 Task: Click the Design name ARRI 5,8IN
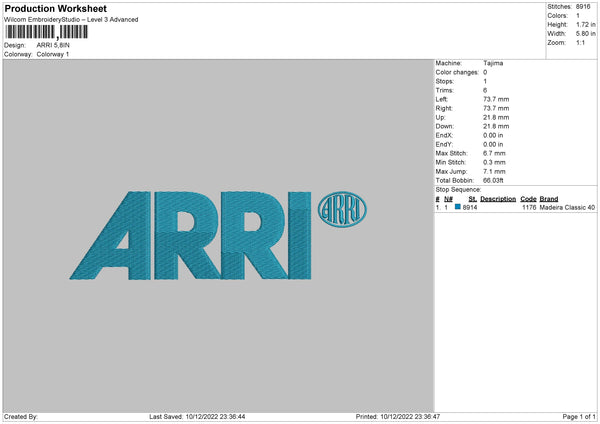point(55,45)
